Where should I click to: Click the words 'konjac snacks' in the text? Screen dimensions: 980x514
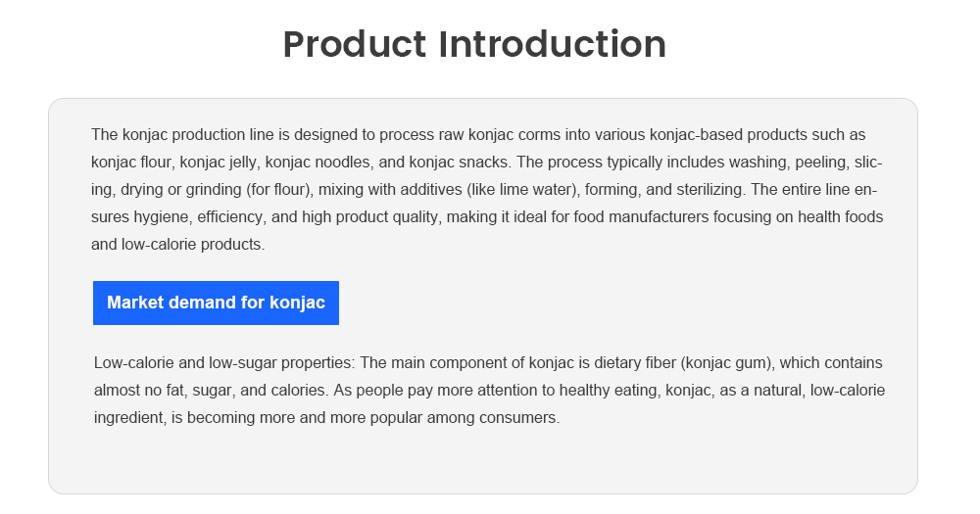458,163
